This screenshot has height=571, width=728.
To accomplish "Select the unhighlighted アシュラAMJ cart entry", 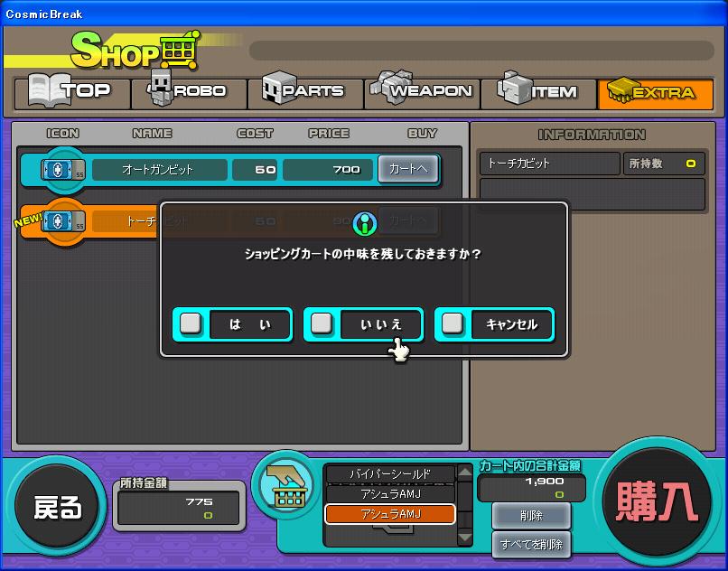I will click(390, 494).
